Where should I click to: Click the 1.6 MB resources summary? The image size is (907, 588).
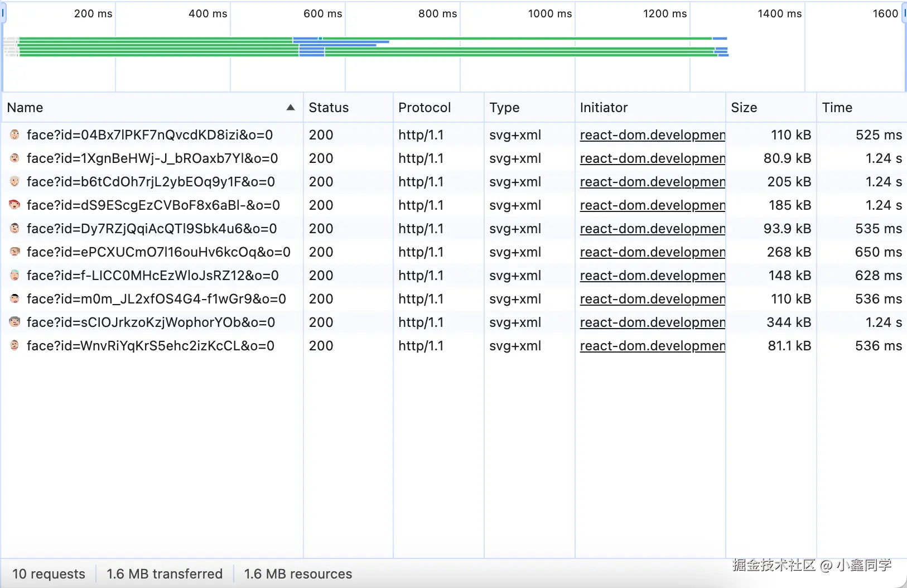coord(298,574)
